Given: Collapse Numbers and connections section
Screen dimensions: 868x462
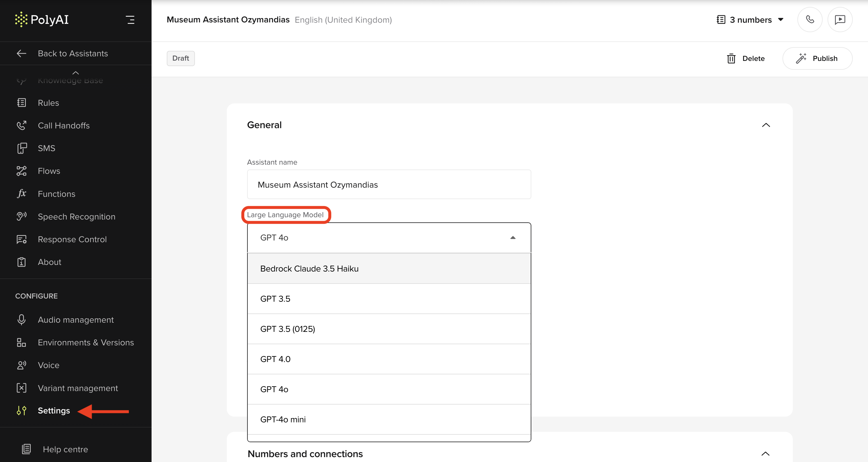Looking at the screenshot, I should [x=765, y=454].
